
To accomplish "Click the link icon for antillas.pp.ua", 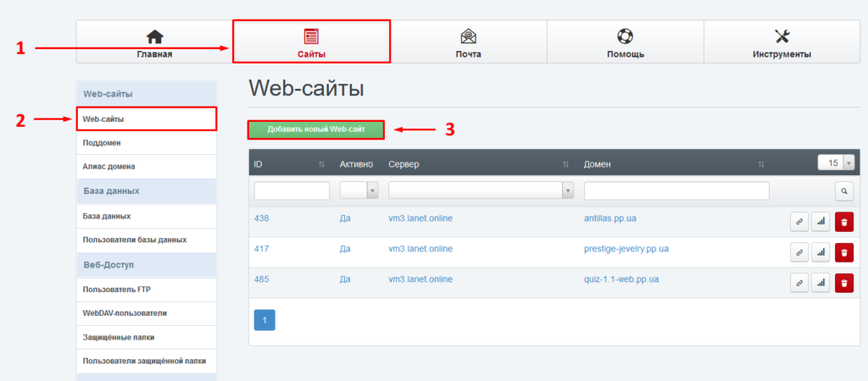I will pos(798,222).
